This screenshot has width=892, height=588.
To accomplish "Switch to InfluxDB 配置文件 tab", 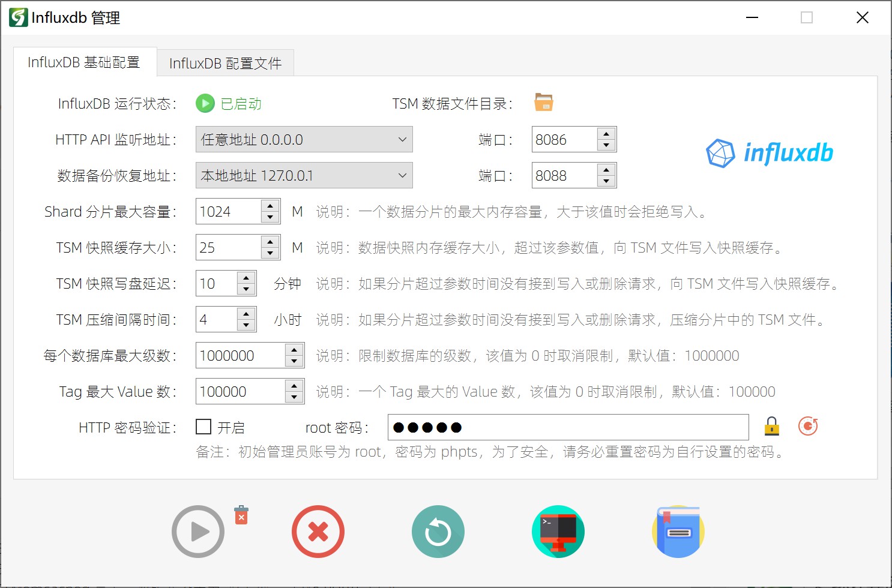I will [x=226, y=64].
